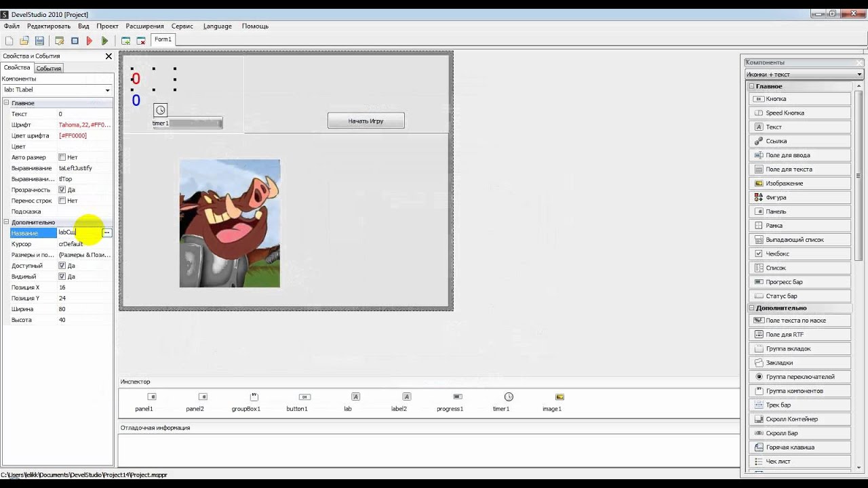Collapse the Дополнительно properties group
Image resolution: width=868 pixels, height=488 pixels.
coord(6,222)
